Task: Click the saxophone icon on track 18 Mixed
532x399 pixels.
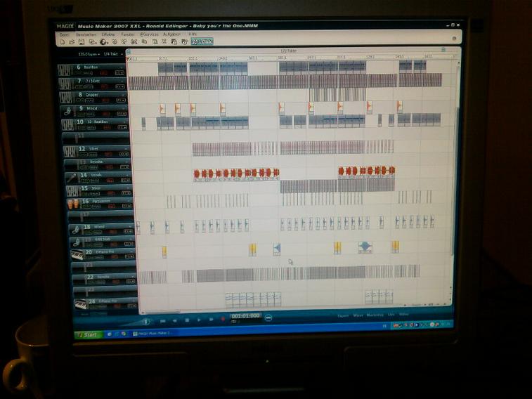Action: (x=74, y=229)
